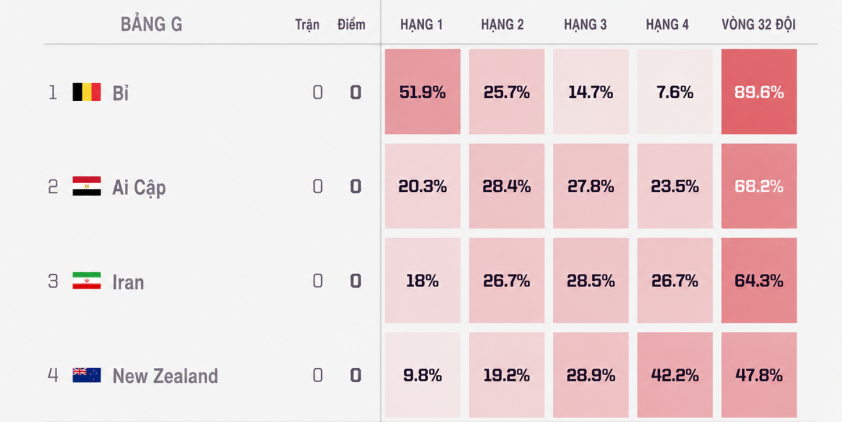Click the New Zealand flag icon
The image size is (842, 422).
(x=86, y=375)
